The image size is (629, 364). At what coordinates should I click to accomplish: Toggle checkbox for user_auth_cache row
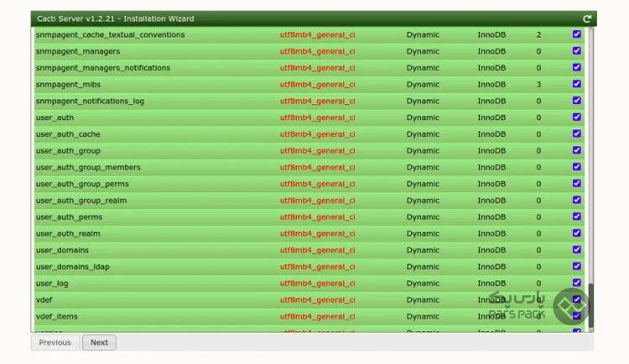click(x=576, y=133)
